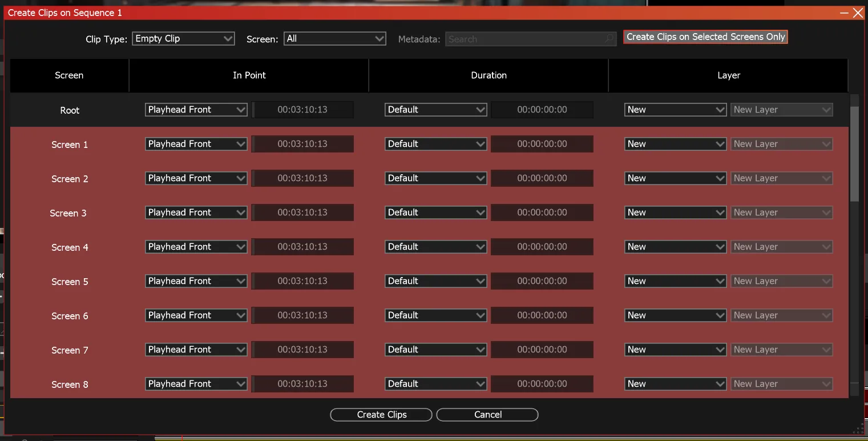Select the Screen 7 row label
The width and height of the screenshot is (868, 441).
coord(70,350)
